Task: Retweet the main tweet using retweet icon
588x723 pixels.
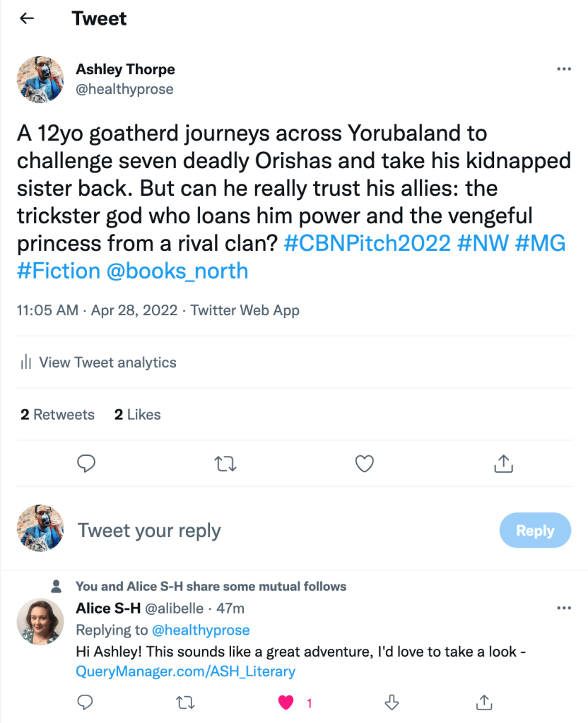Action: click(225, 464)
